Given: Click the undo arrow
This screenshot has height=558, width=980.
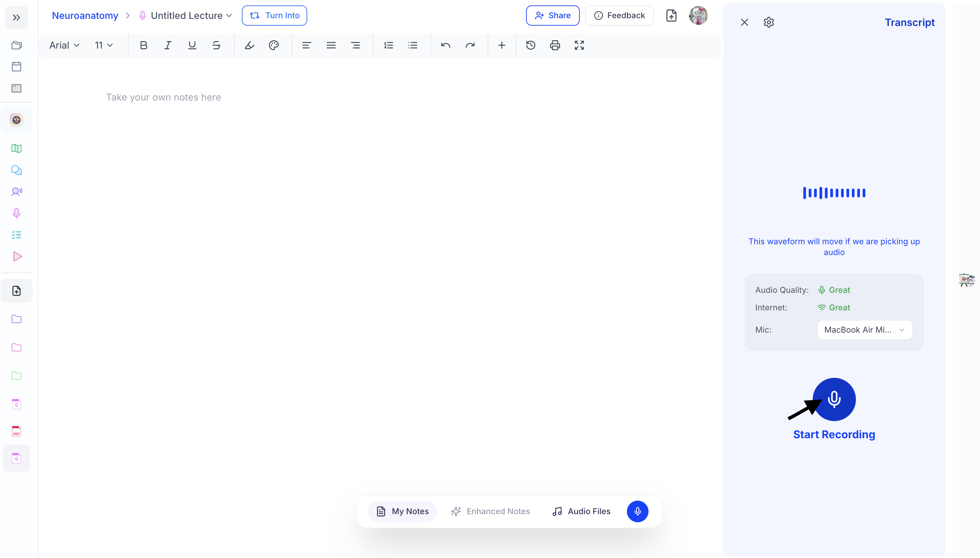Looking at the screenshot, I should click(x=445, y=45).
